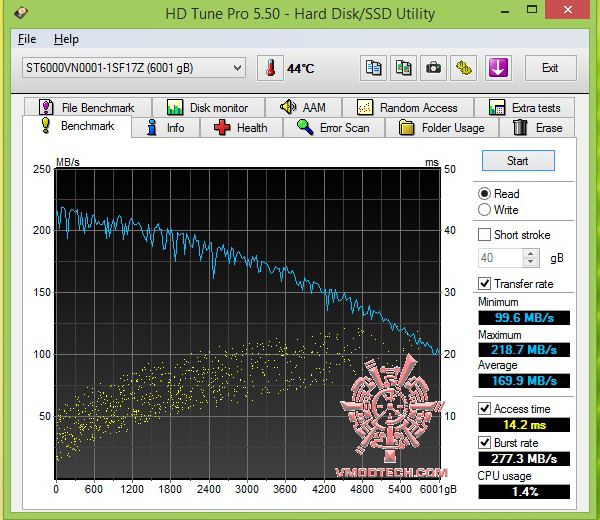Image resolution: width=600 pixels, height=520 pixels.
Task: Switch to the Random Access tab
Action: pos(408,107)
